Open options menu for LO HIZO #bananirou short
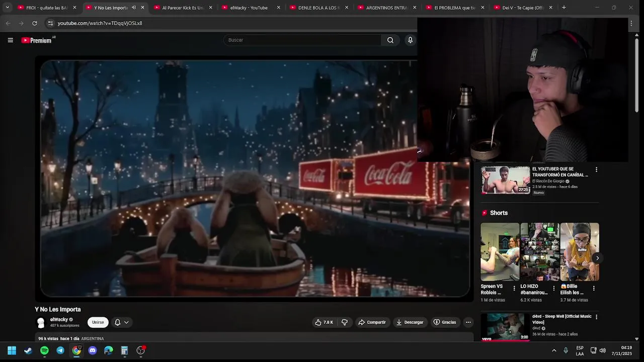 pyautogui.click(x=554, y=289)
